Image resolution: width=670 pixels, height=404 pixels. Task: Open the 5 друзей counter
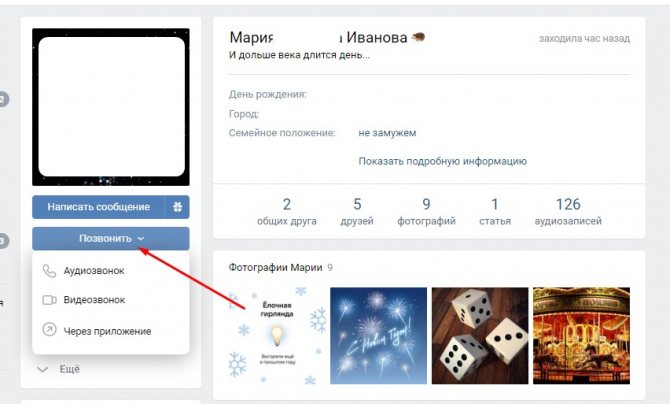coord(357,211)
